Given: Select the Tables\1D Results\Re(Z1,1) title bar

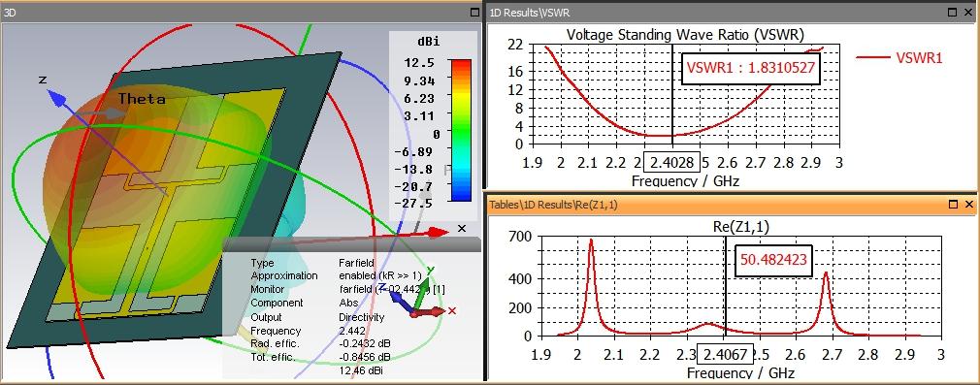Looking at the screenshot, I should (x=732, y=204).
